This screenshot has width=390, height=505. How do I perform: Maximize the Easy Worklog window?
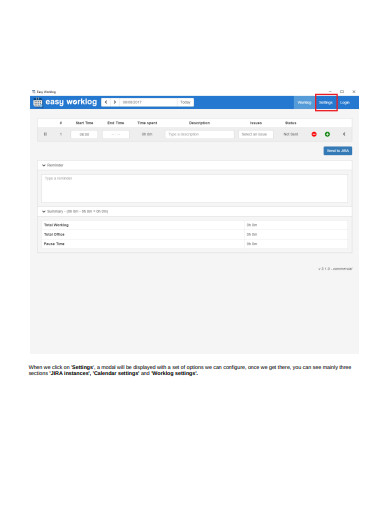coord(342,91)
